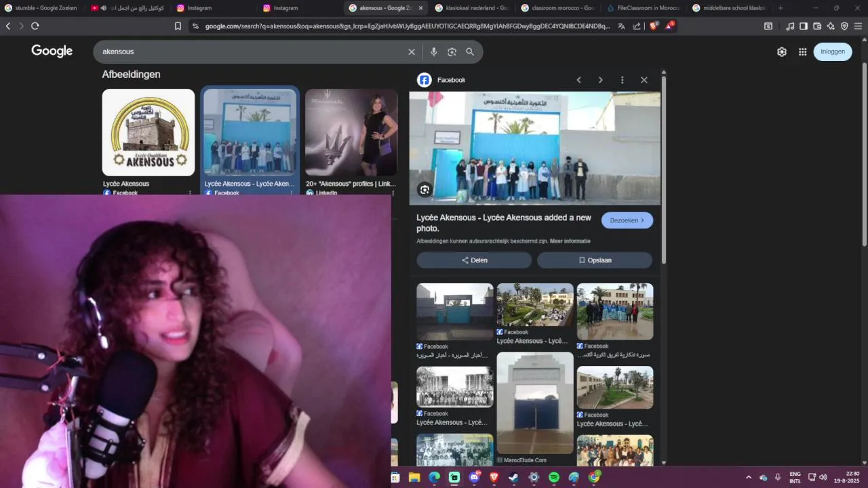This screenshot has height=488, width=868.
Task: Open black-and-white class photo related image
Action: click(x=455, y=387)
